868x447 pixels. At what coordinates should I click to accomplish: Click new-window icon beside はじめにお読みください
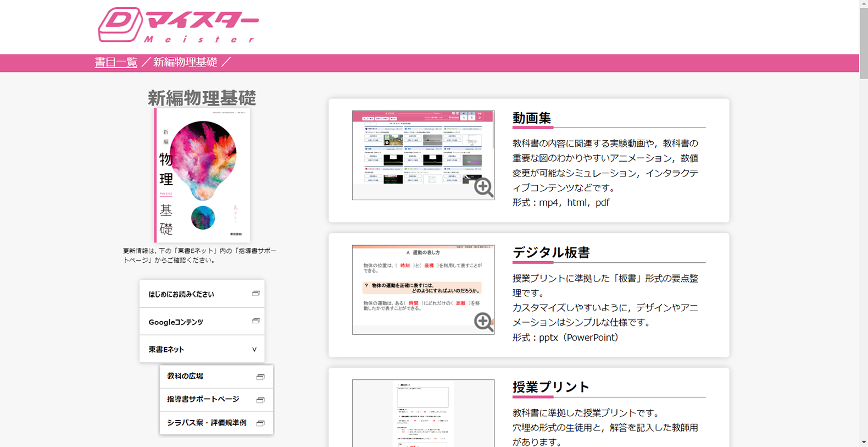coord(255,294)
